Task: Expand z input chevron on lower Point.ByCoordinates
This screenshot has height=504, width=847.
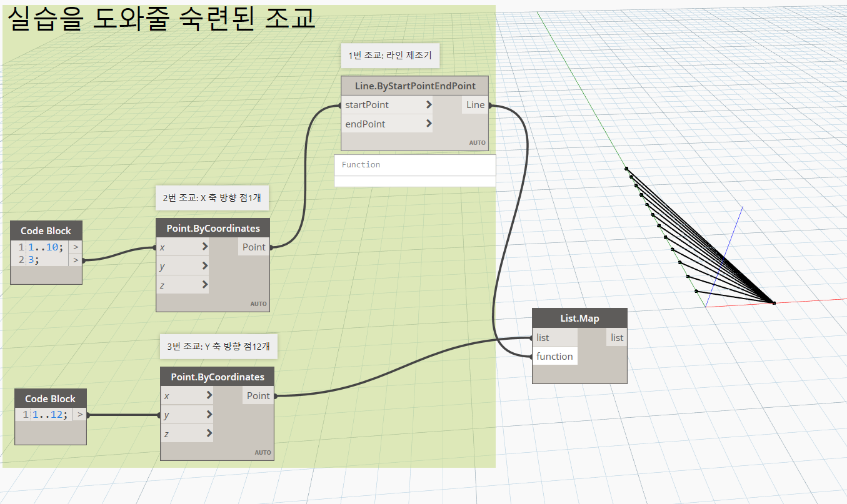Action: (x=209, y=433)
